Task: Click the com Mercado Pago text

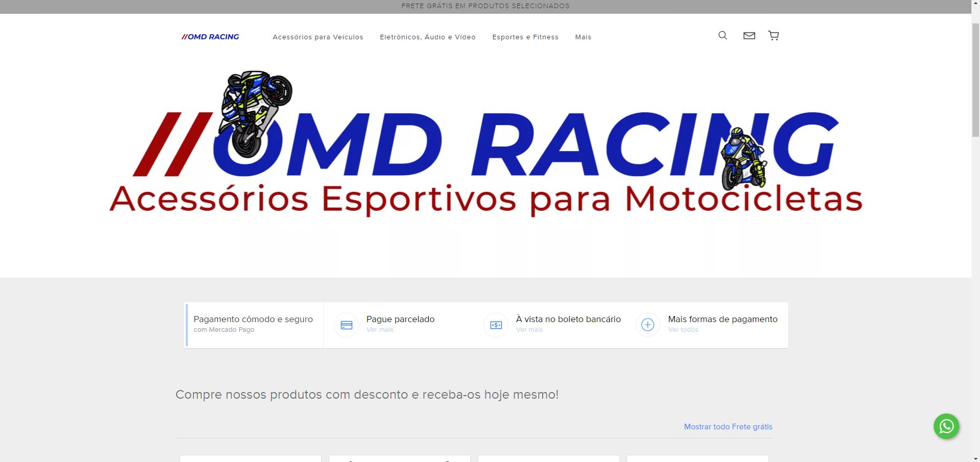Action: coord(224,330)
